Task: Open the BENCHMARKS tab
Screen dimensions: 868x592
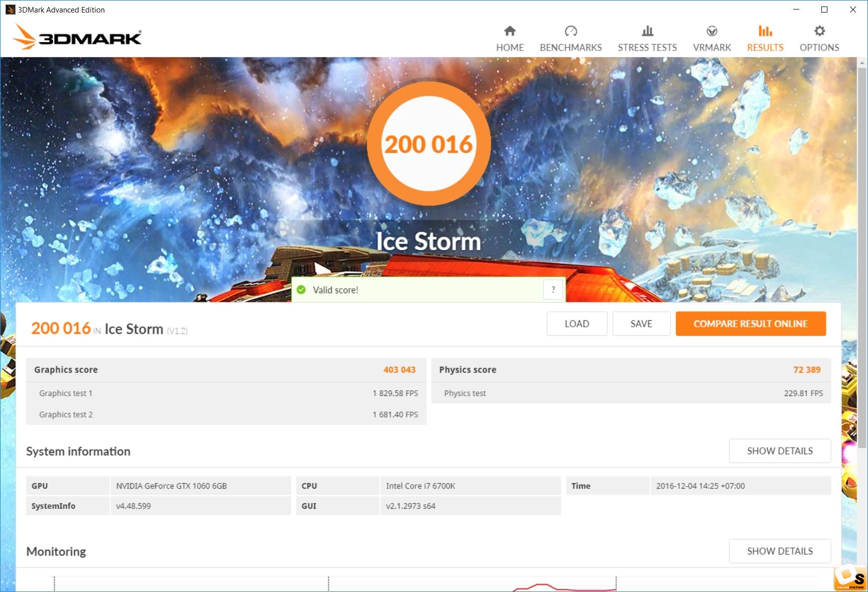Action: 571,39
